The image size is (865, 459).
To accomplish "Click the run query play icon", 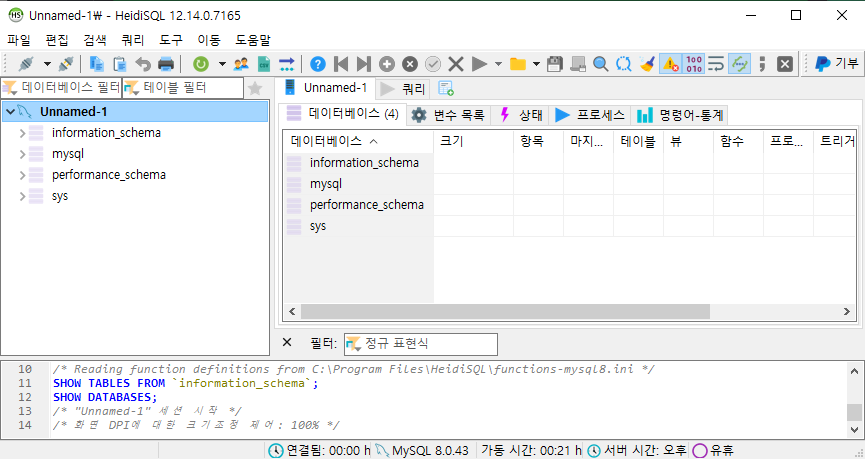I will coord(479,64).
